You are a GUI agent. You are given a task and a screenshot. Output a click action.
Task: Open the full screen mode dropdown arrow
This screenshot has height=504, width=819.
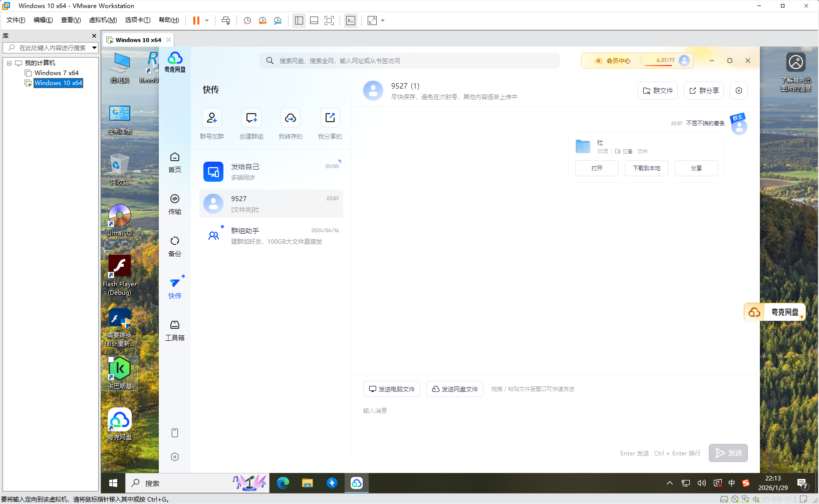click(x=382, y=21)
